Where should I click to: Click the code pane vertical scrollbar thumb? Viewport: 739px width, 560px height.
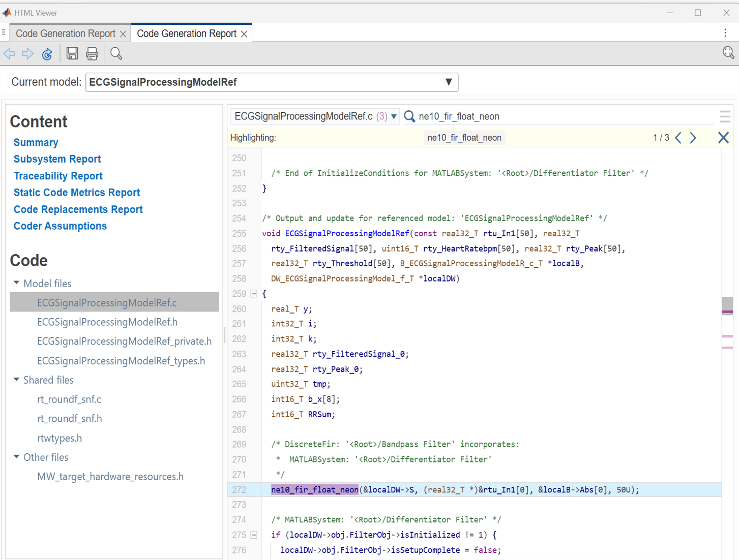[x=727, y=306]
